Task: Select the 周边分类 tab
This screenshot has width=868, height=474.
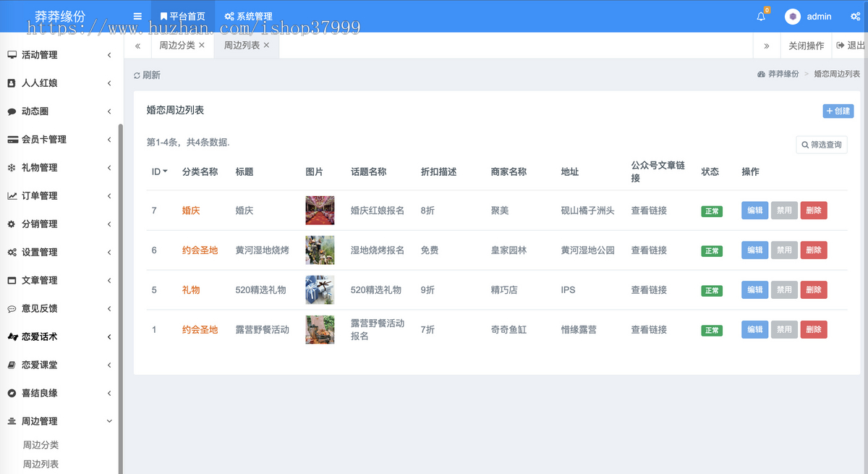Action: coord(176,45)
